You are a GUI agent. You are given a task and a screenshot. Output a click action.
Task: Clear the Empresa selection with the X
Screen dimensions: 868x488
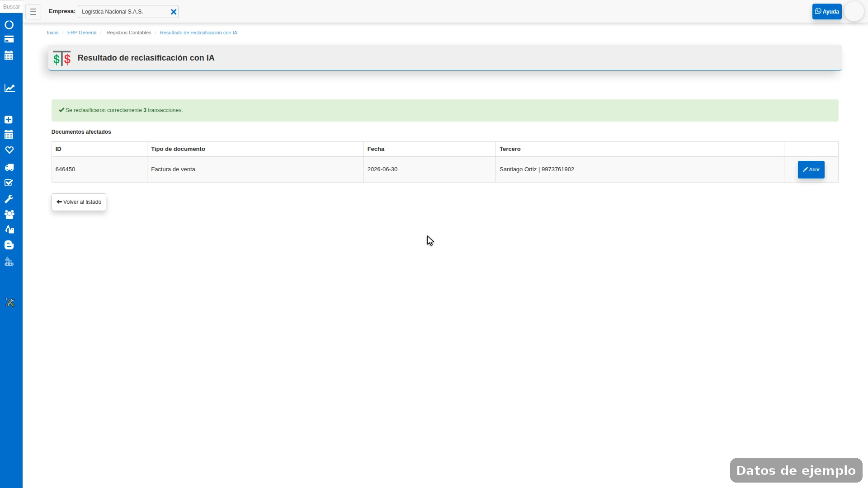174,12
